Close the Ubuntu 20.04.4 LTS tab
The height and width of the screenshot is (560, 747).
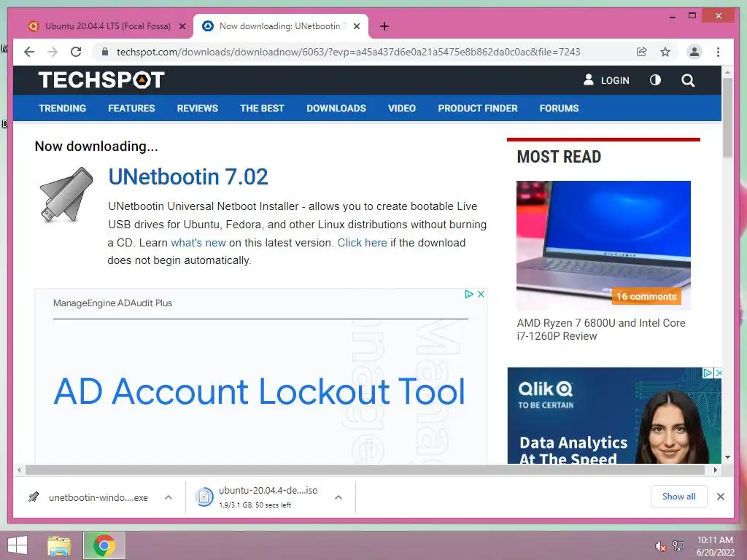(182, 26)
